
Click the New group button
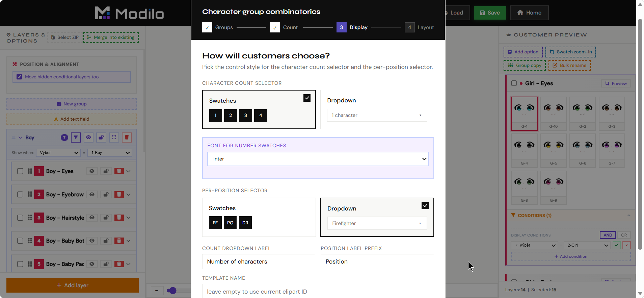(72, 104)
